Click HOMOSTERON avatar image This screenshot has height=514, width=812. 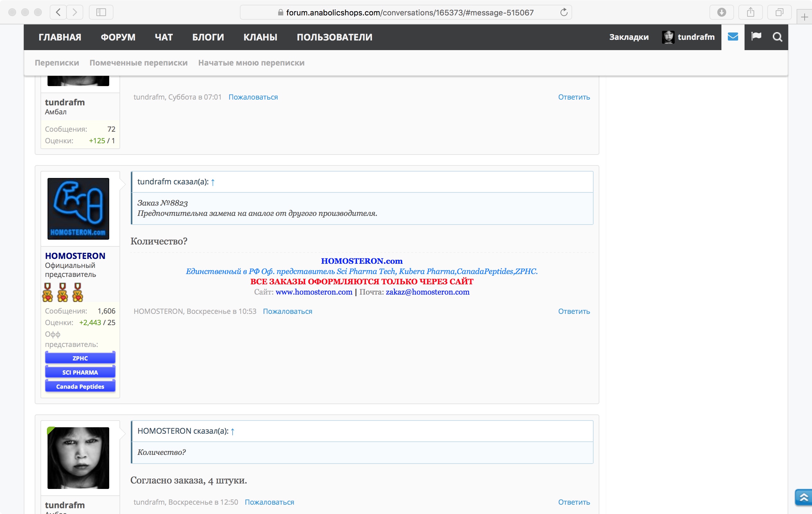pyautogui.click(x=78, y=209)
